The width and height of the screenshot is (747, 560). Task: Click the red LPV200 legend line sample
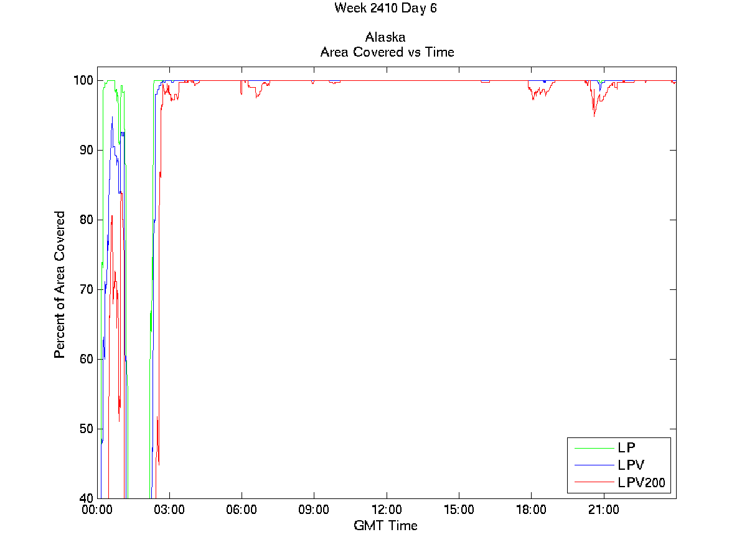click(x=593, y=482)
